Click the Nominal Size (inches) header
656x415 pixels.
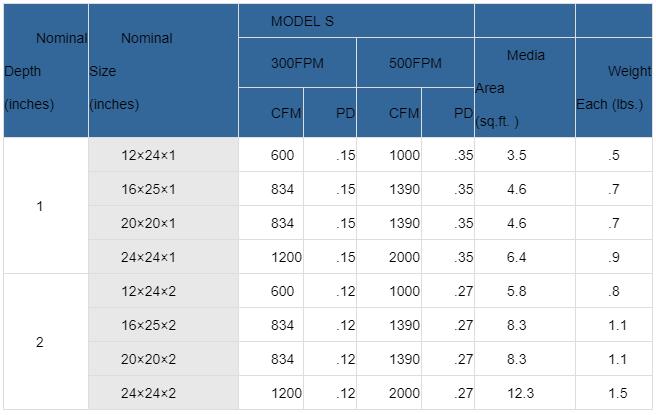[163, 71]
